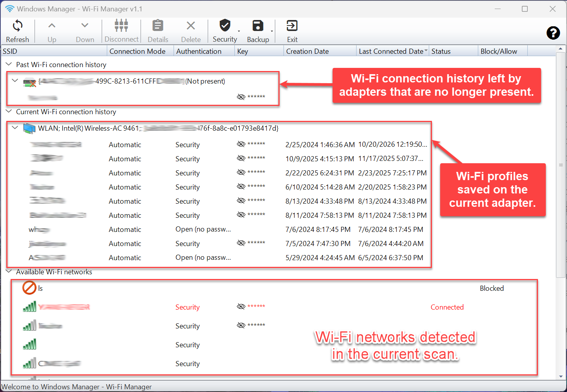This screenshot has width=567, height=392.
Task: Click the Refresh toolbar icon
Action: coord(17,26)
